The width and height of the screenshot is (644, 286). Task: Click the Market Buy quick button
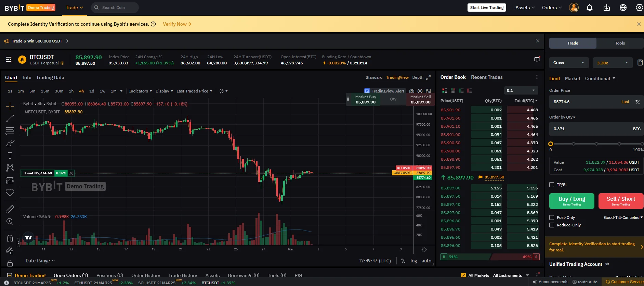coord(365,99)
